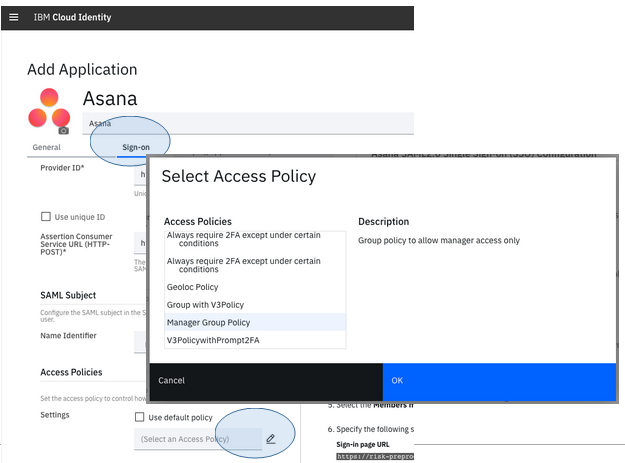This screenshot has width=625, height=463.
Task: Toggle the Use unique ID checkbox
Action: point(46,216)
